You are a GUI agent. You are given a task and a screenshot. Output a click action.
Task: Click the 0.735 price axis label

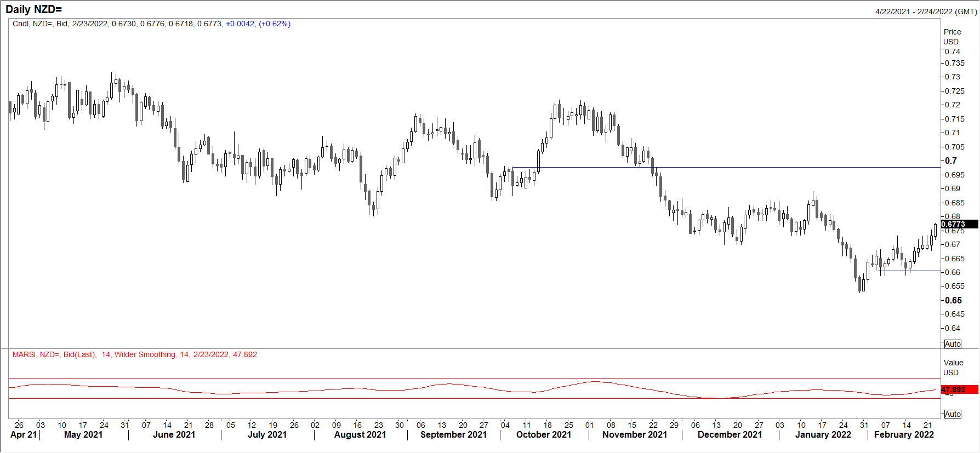coord(955,63)
